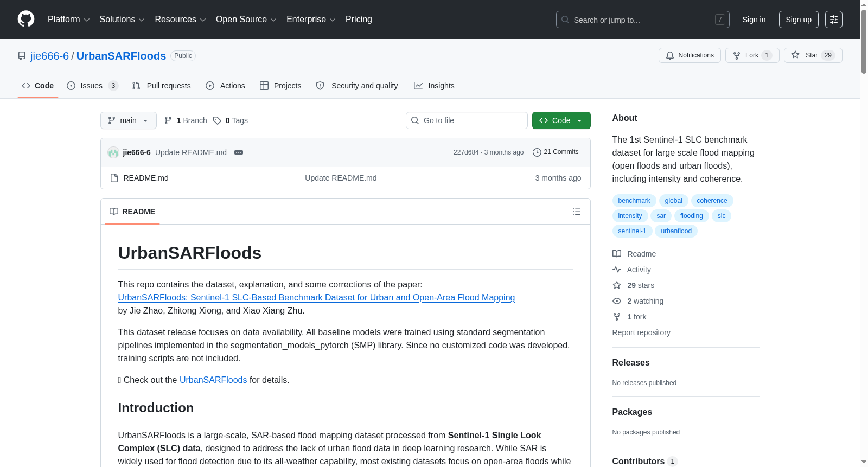This screenshot has width=868, height=467.
Task: Open the Security and quality tab
Action: point(357,86)
